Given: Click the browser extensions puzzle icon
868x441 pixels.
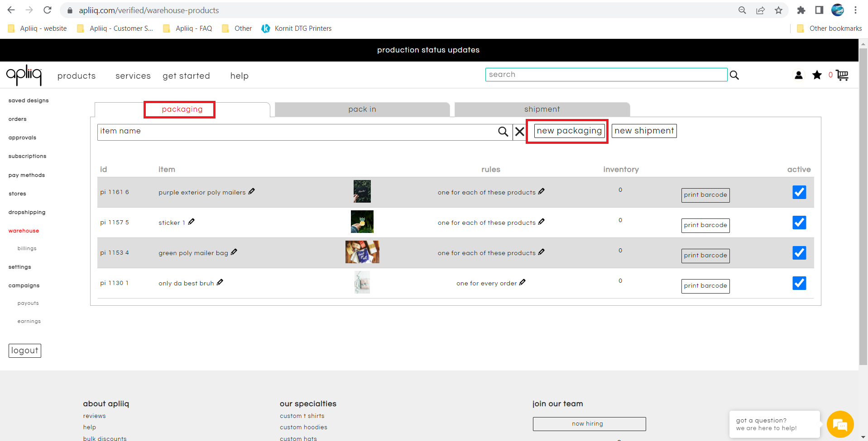Looking at the screenshot, I should click(801, 10).
